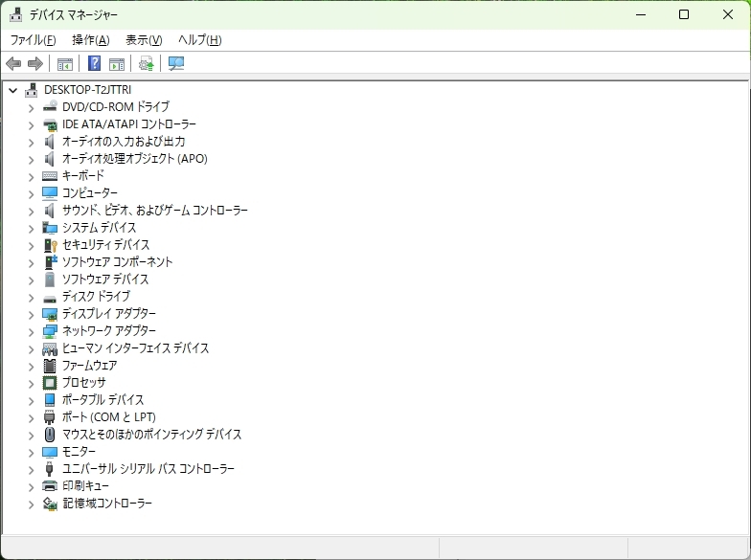Minimize the デバイス マネージャー window
Screen dimensions: 751x560
[641, 15]
